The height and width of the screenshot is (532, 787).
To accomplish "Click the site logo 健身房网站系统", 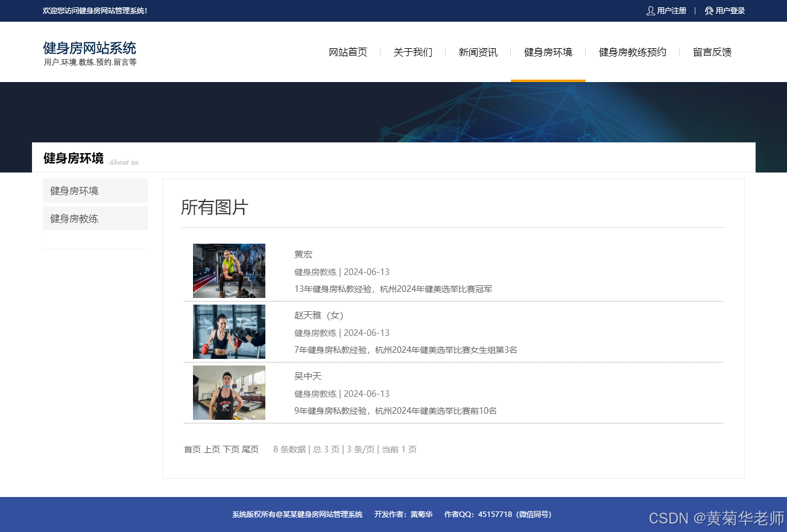I will [x=88, y=48].
